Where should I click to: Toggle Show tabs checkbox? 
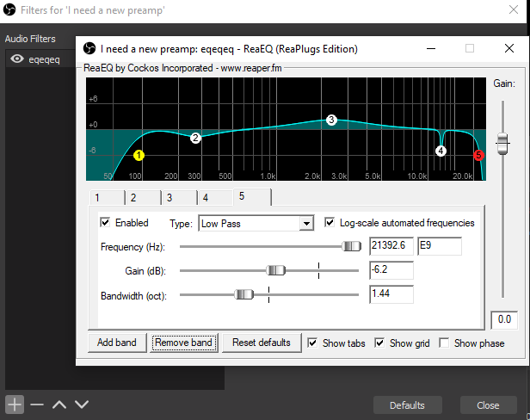pyautogui.click(x=312, y=343)
